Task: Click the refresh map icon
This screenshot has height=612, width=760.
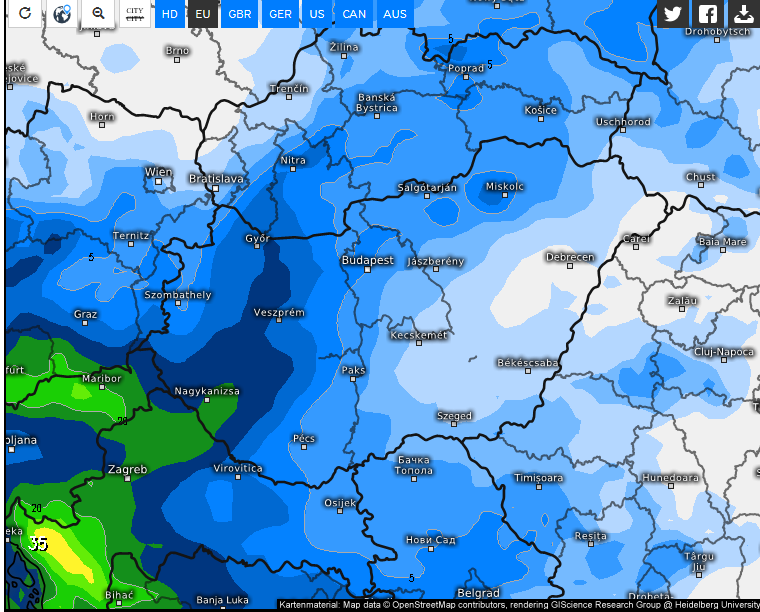Action: (x=25, y=13)
